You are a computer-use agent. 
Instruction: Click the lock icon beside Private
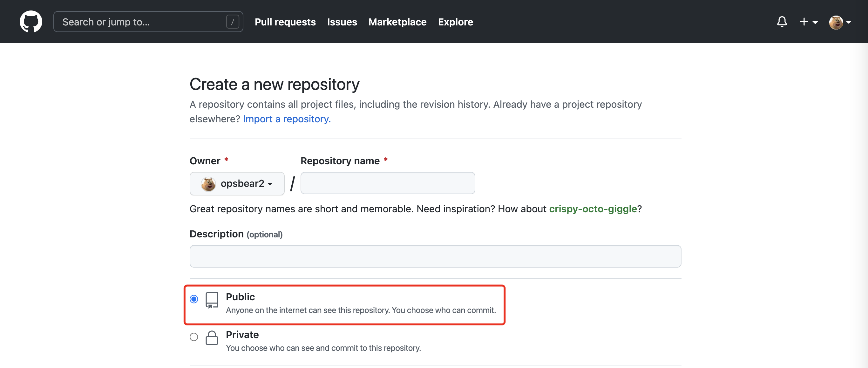(212, 338)
